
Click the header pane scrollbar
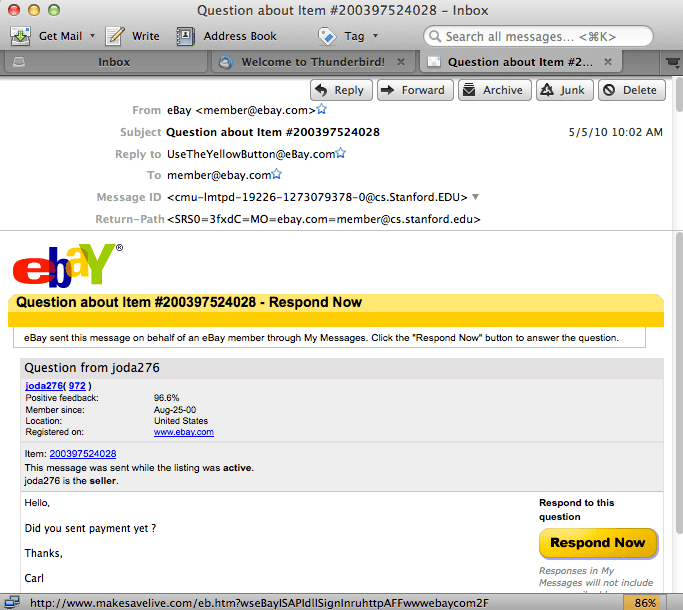679,94
